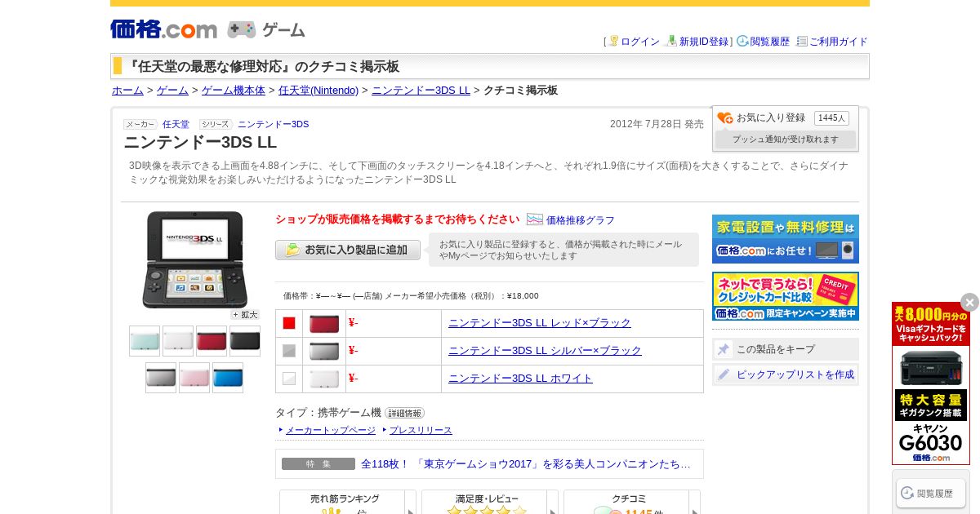The width and height of the screenshot is (980, 514).
Task: Click floating 閲覧履歴 button at bottom right
Action: point(931,493)
